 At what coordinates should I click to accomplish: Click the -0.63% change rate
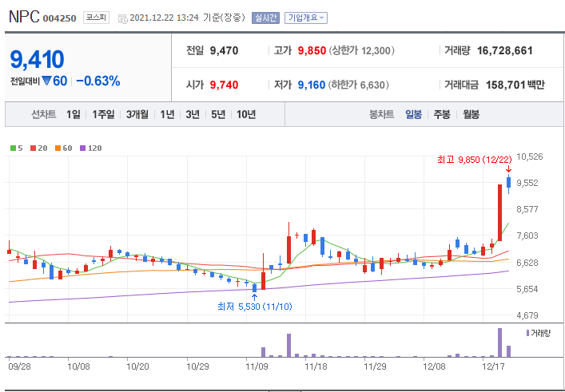(x=98, y=81)
